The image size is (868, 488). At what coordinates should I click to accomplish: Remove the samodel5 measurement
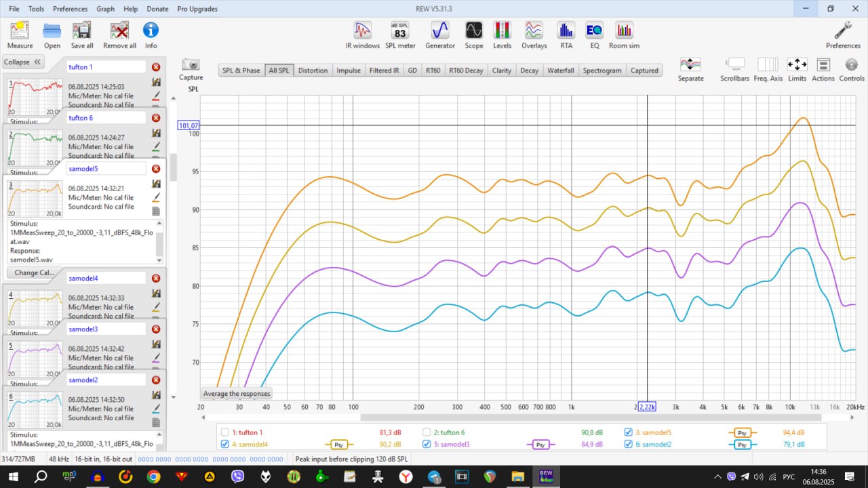tap(156, 169)
